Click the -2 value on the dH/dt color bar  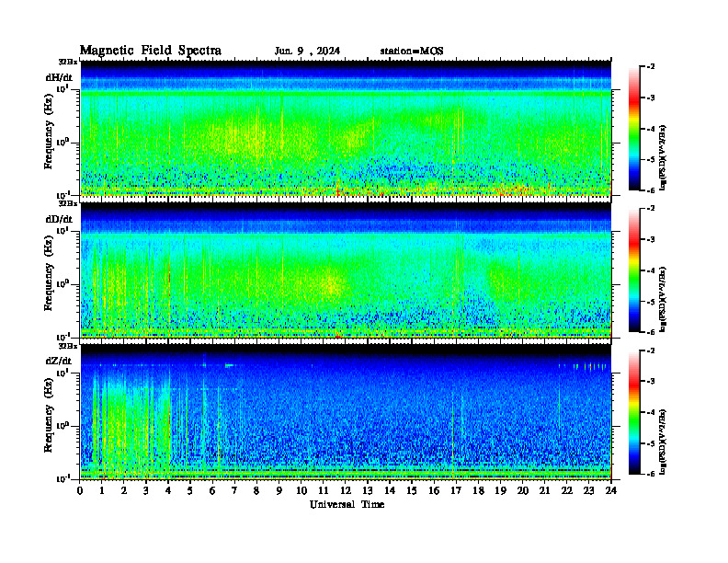651,67
